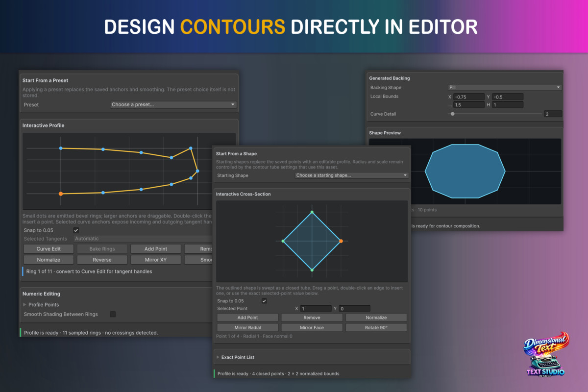The width and height of the screenshot is (588, 392).
Task: Select the rightmost blue point of profile curve
Action: click(197, 171)
